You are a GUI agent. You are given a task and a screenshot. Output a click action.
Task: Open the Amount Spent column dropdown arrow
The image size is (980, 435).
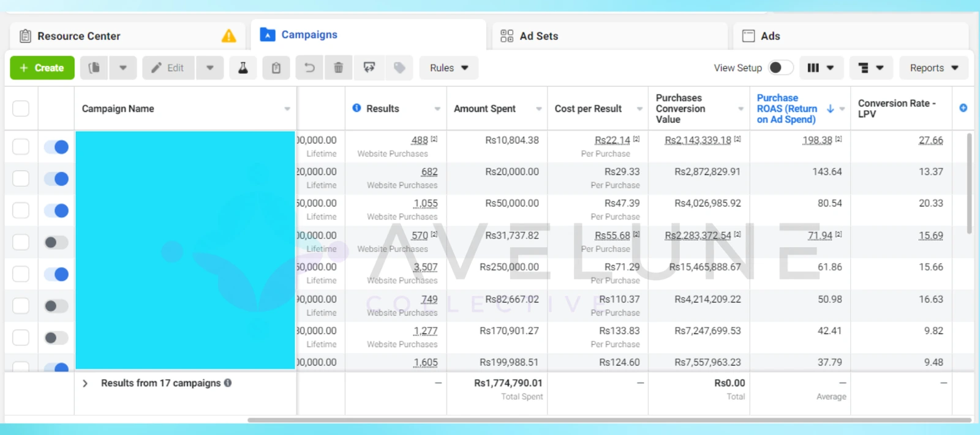tap(539, 109)
